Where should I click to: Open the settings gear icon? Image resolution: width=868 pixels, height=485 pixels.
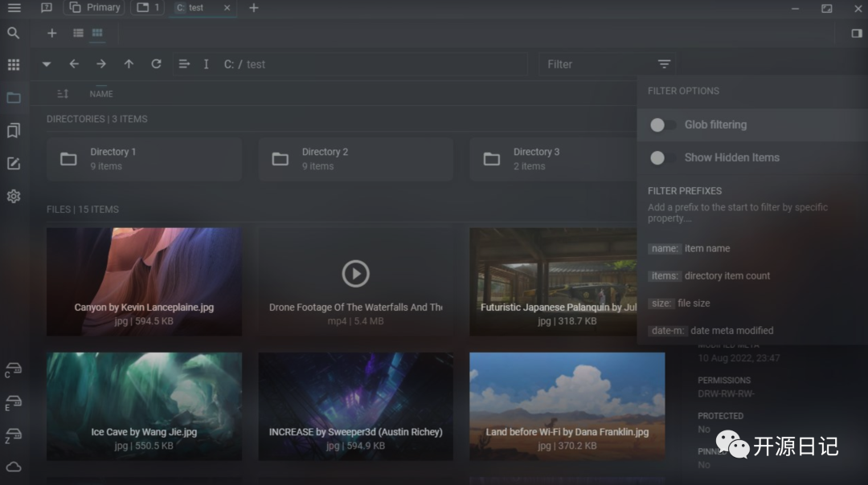[x=14, y=196]
